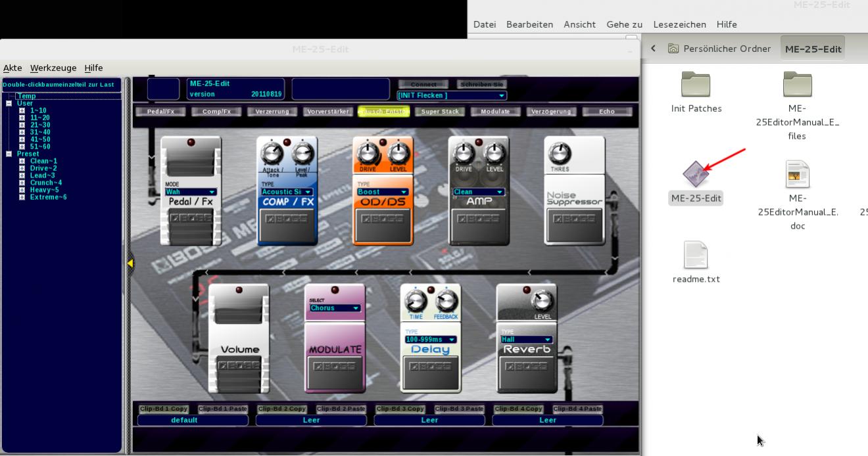This screenshot has height=456, width=868.
Task: Click the AMP pedal LED
Action: (x=479, y=142)
